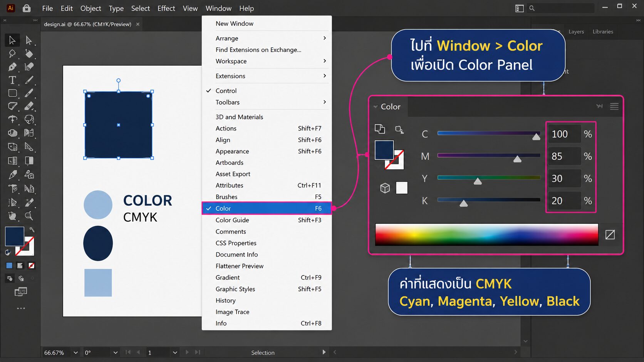Screen dimensions: 644x362
Task: Select the Eyedropper tool
Action: (12, 175)
